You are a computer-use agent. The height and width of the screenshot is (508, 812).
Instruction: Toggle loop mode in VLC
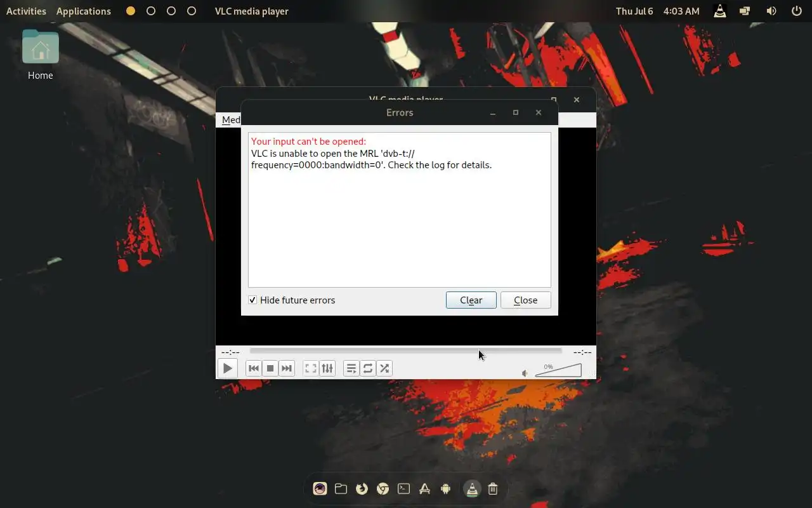pyautogui.click(x=368, y=368)
